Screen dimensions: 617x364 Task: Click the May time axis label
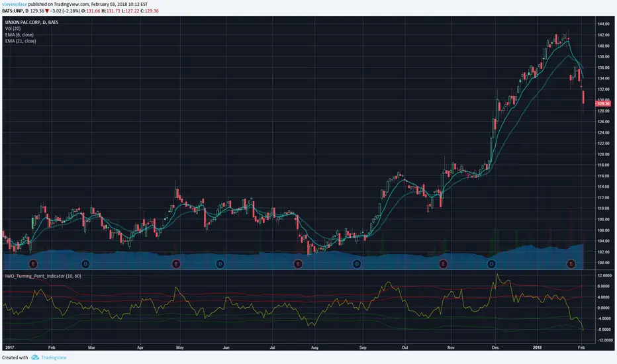[x=180, y=348]
